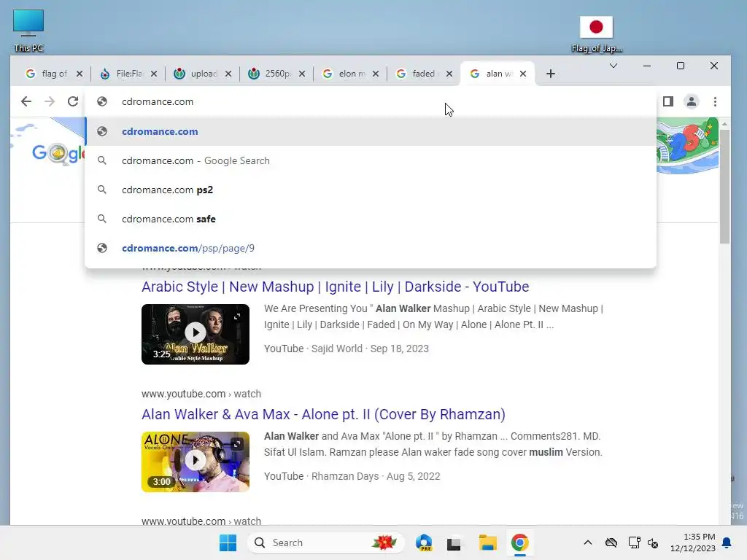This screenshot has height=560, width=747.
Task: Open a new tab with plus button
Action: coord(551,74)
